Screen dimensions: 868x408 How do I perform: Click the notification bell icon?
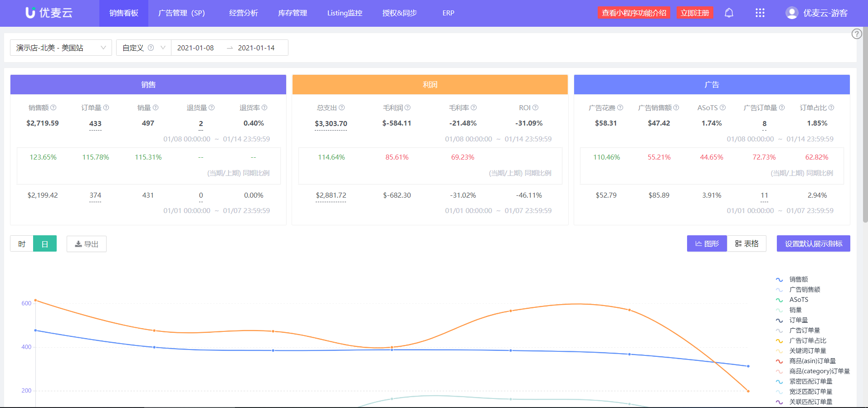point(729,13)
